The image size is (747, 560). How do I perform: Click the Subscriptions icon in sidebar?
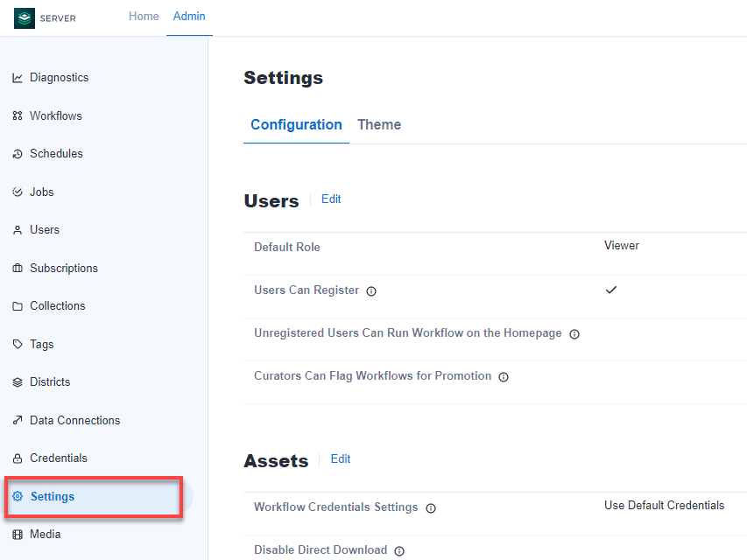[x=18, y=268]
